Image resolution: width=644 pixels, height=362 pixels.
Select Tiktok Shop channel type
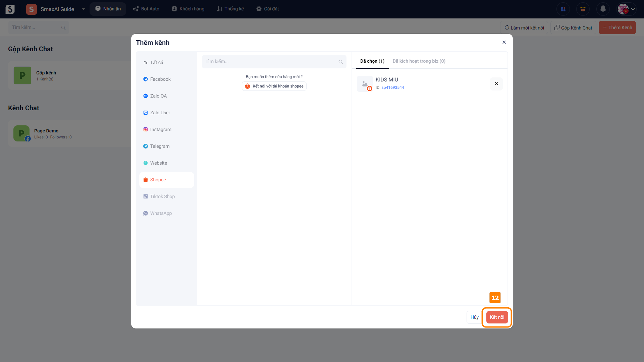[x=162, y=196]
